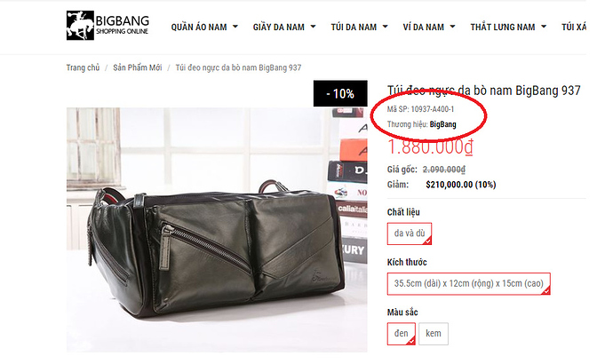Image resolution: width=613 pixels, height=364 pixels.
Task: Open the THẮT LƯNG NAM menu
Action: pyautogui.click(x=502, y=27)
